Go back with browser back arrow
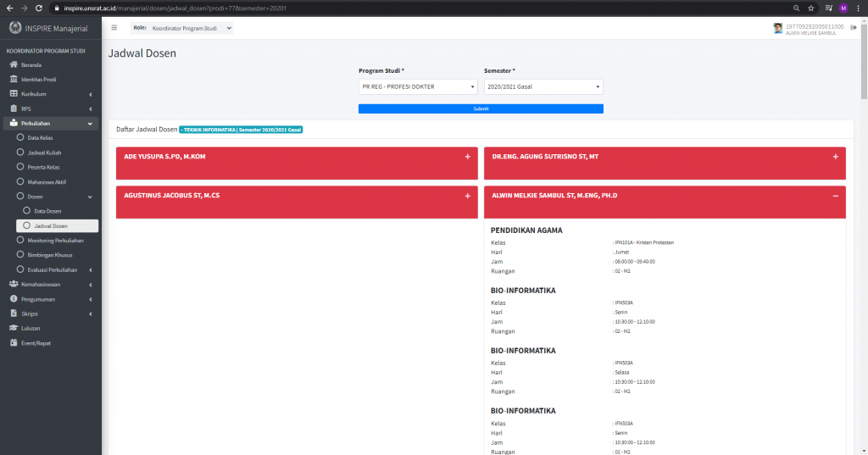This screenshot has width=868, height=455. (9, 8)
